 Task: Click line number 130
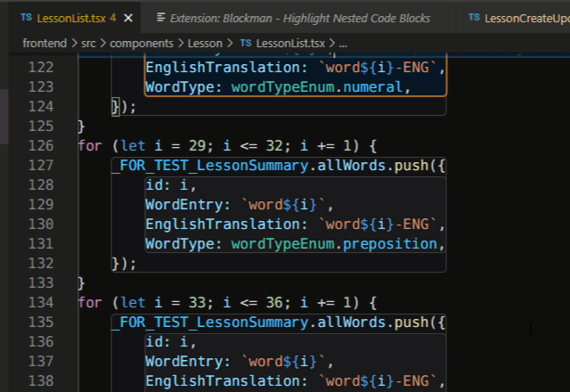tap(41, 224)
